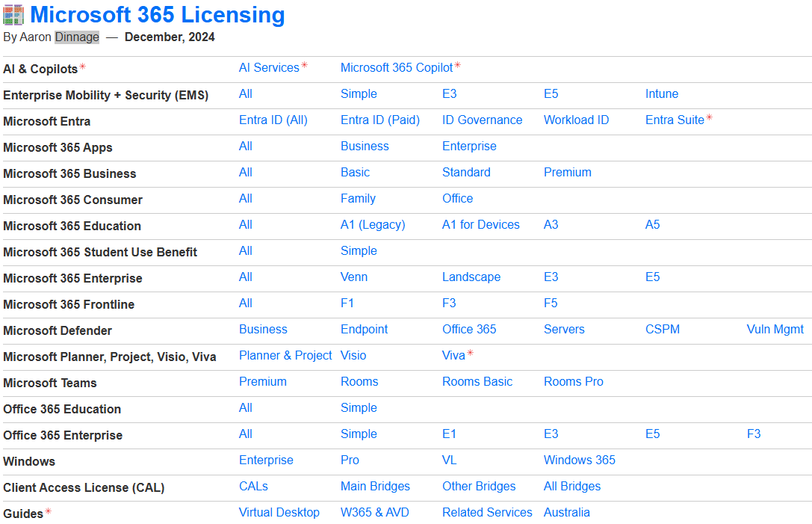
Task: Open the Entra Suite page
Action: click(673, 120)
